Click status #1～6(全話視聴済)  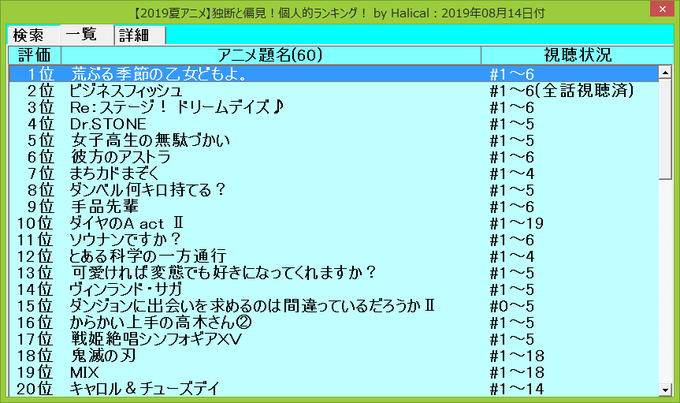562,91
